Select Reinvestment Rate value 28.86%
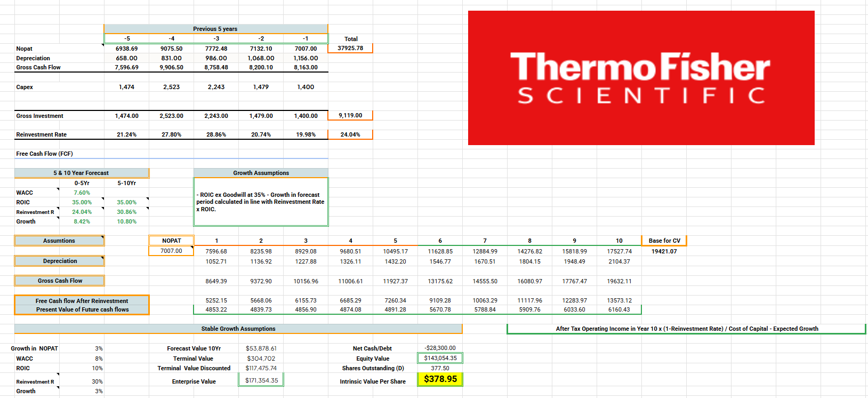 point(216,134)
